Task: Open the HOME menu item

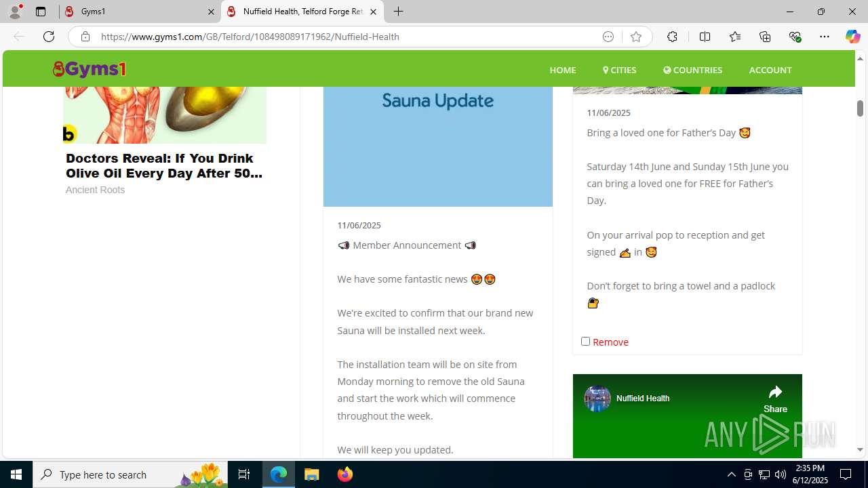Action: 563,70
